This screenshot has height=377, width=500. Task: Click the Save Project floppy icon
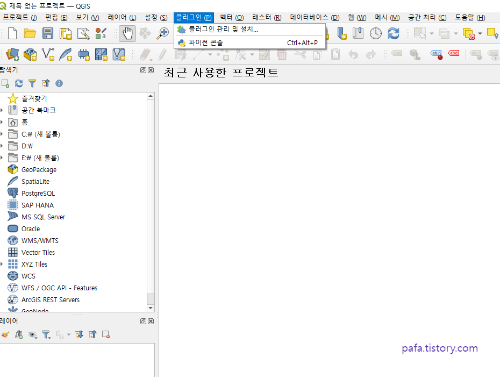48,33
